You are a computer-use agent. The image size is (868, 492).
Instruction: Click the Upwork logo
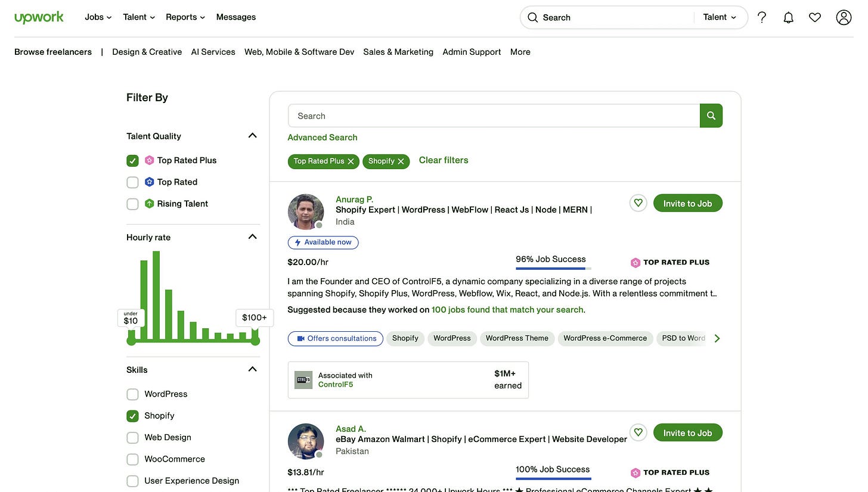point(39,17)
